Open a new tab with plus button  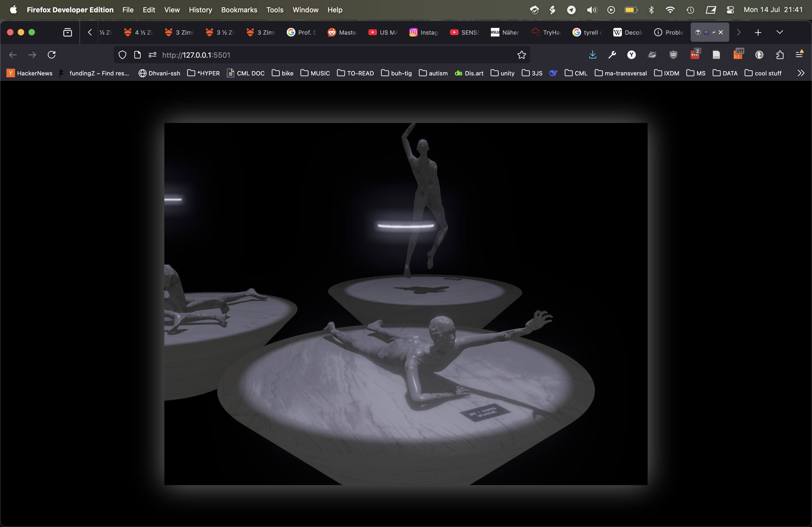[x=758, y=32]
